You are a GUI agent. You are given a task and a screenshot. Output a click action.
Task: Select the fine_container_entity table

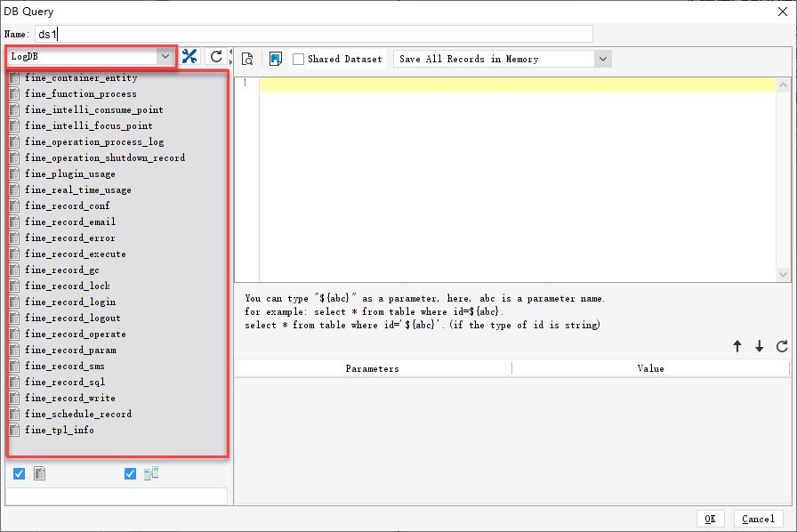click(76, 77)
